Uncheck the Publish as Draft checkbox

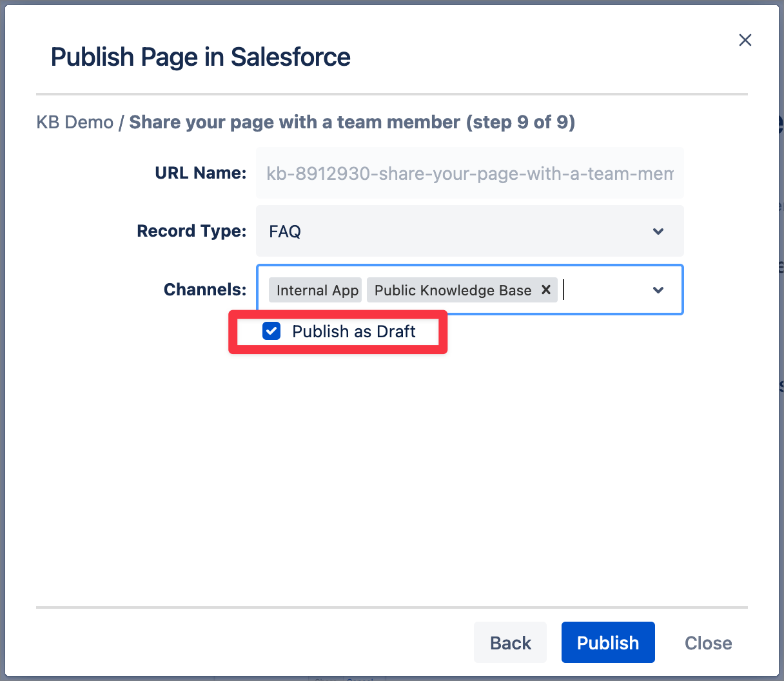click(271, 331)
